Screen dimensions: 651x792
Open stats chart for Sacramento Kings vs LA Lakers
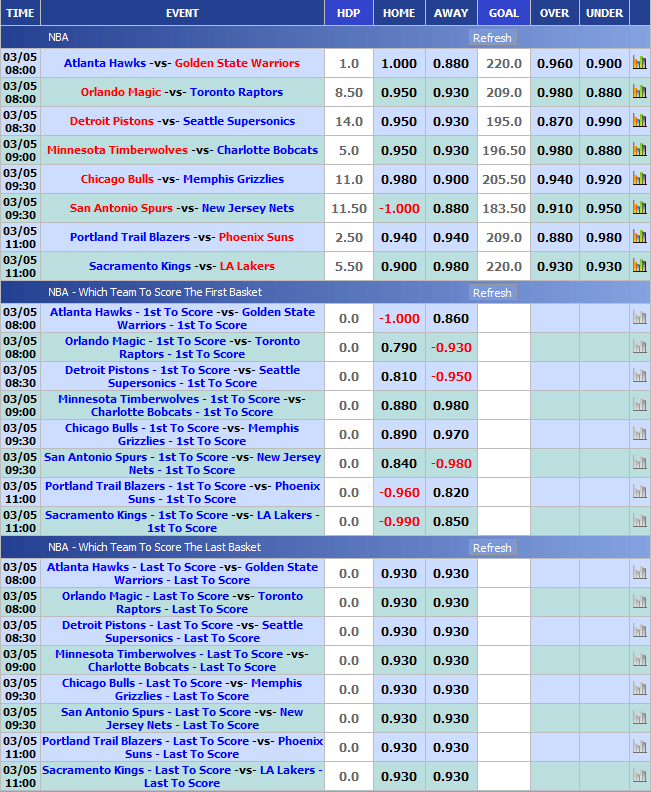(x=639, y=265)
